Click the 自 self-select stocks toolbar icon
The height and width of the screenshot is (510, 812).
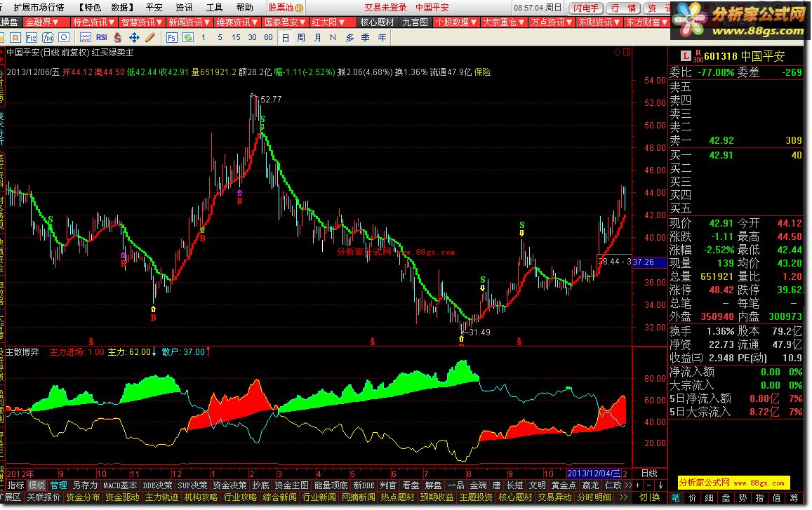pos(15,37)
